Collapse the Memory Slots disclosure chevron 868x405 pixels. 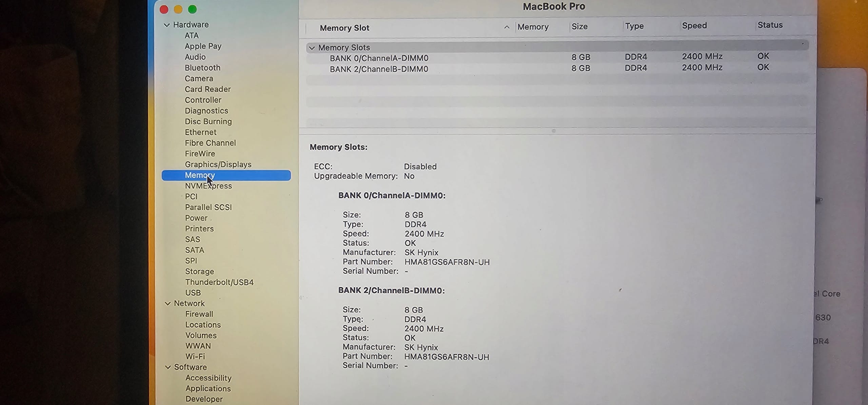[x=312, y=48]
